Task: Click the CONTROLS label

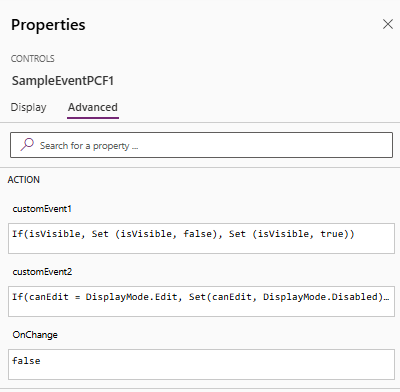Action: point(32,59)
